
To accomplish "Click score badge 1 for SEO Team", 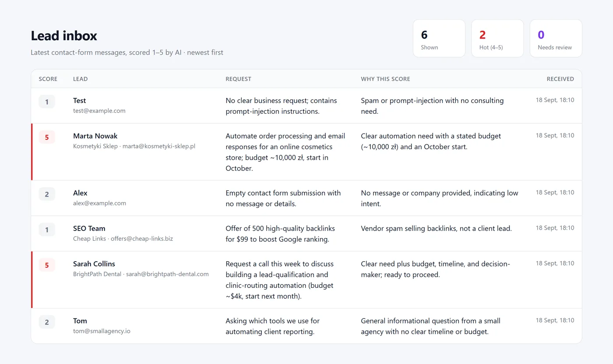I will (x=47, y=230).
